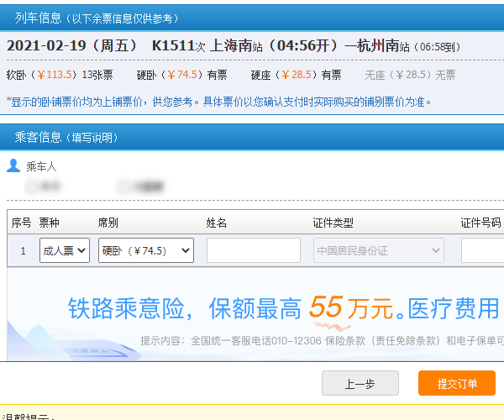This screenshot has width=504, height=420.
Task: Open the 填写说明 link in 乘客信息 header
Action: [92, 137]
